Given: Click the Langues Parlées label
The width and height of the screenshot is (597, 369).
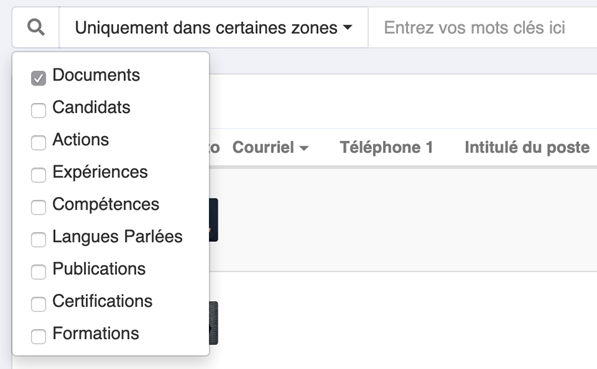Looking at the screenshot, I should tap(117, 236).
